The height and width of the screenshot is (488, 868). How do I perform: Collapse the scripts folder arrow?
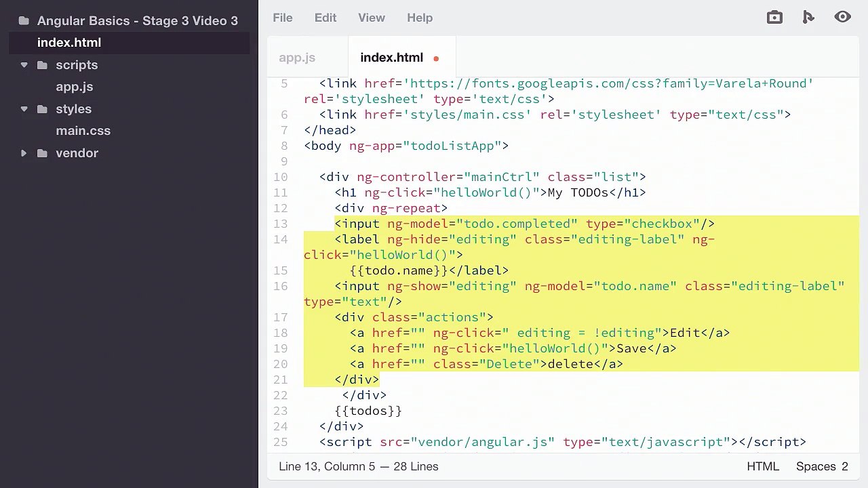tap(24, 65)
